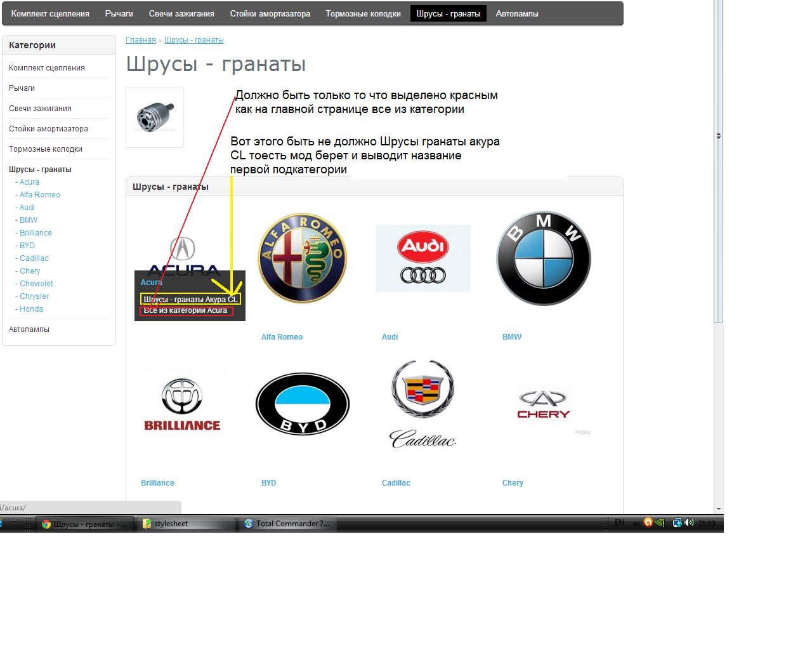812x650 pixels.
Task: Follow the Шрусы - гранаты breadcrumb link
Action: pyautogui.click(x=194, y=40)
